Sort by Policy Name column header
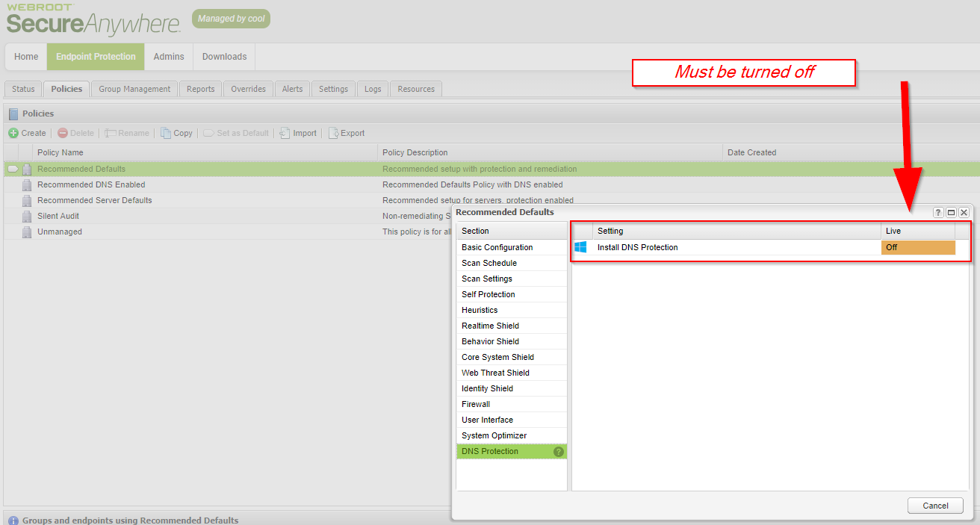The image size is (980, 525). point(205,152)
